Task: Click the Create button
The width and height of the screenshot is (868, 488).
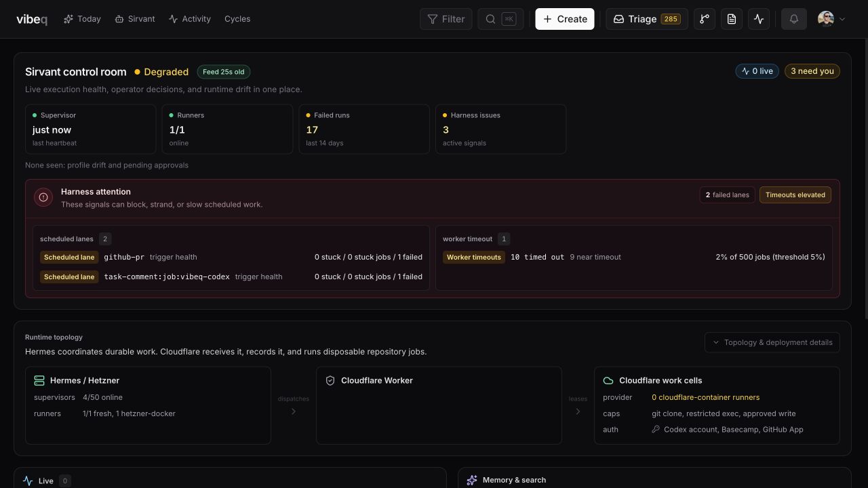Action: (565, 19)
